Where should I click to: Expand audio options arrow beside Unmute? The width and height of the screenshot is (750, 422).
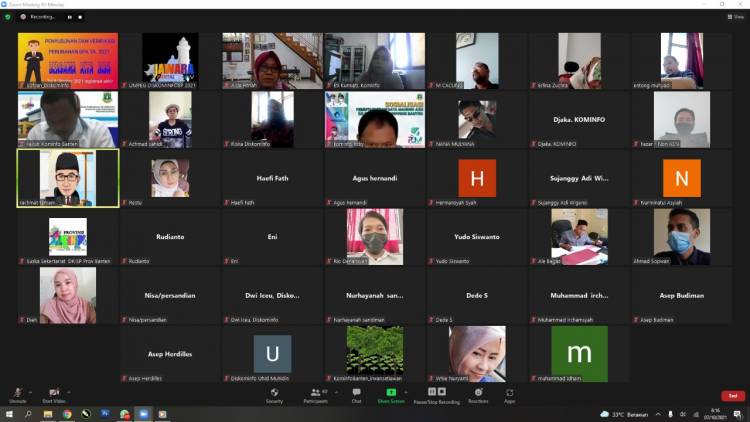29,392
